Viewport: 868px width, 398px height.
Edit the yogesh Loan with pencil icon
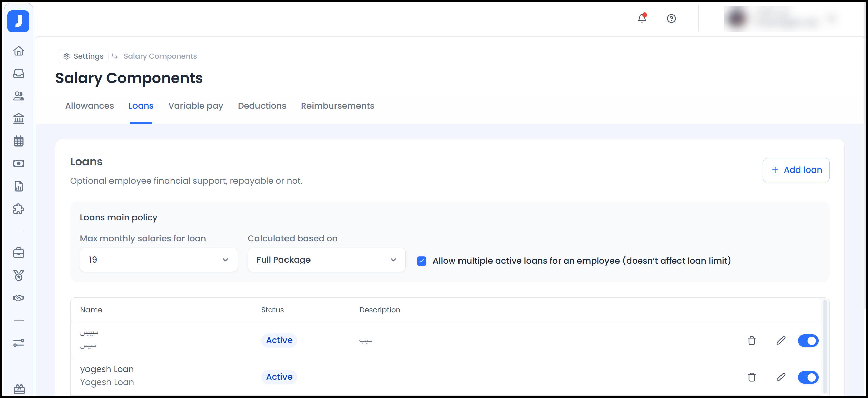(x=780, y=377)
